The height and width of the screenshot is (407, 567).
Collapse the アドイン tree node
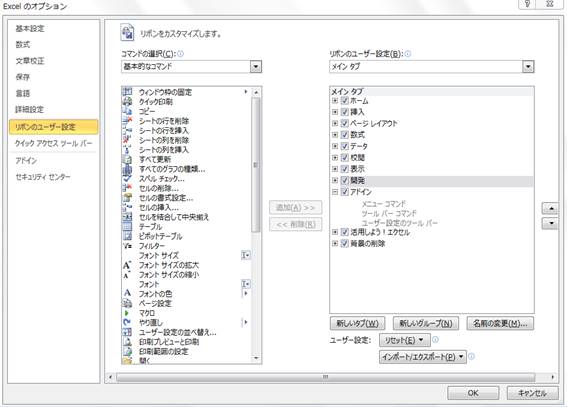click(x=335, y=192)
